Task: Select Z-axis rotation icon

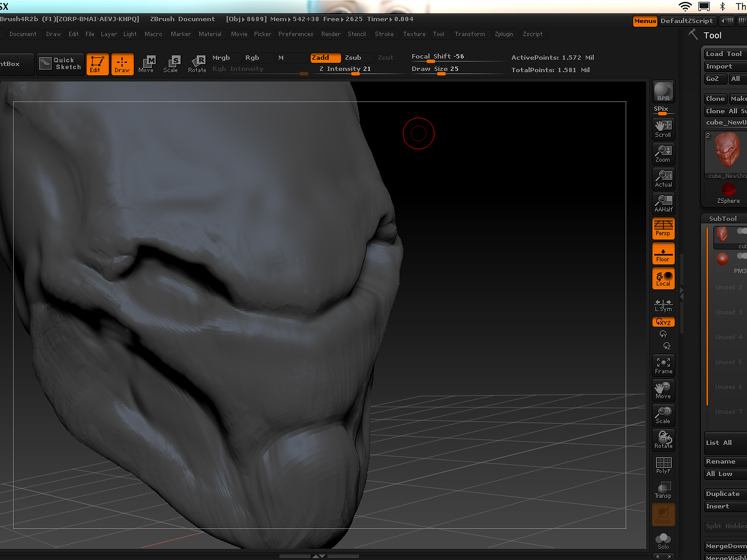Action: click(x=667, y=345)
